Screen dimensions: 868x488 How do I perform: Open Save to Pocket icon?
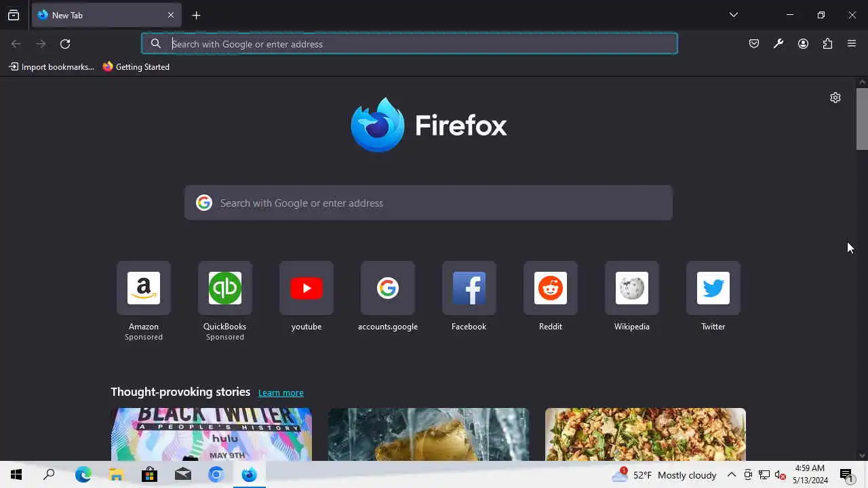click(754, 44)
